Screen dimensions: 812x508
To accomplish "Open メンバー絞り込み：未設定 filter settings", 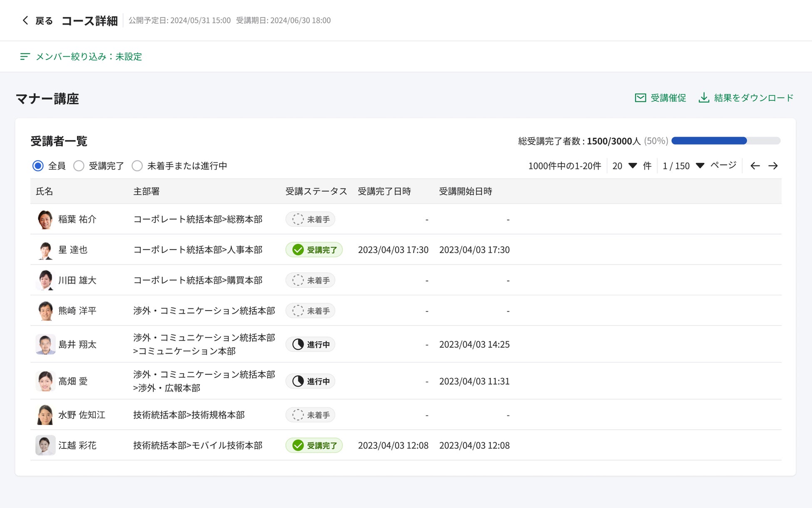I will click(x=89, y=56).
